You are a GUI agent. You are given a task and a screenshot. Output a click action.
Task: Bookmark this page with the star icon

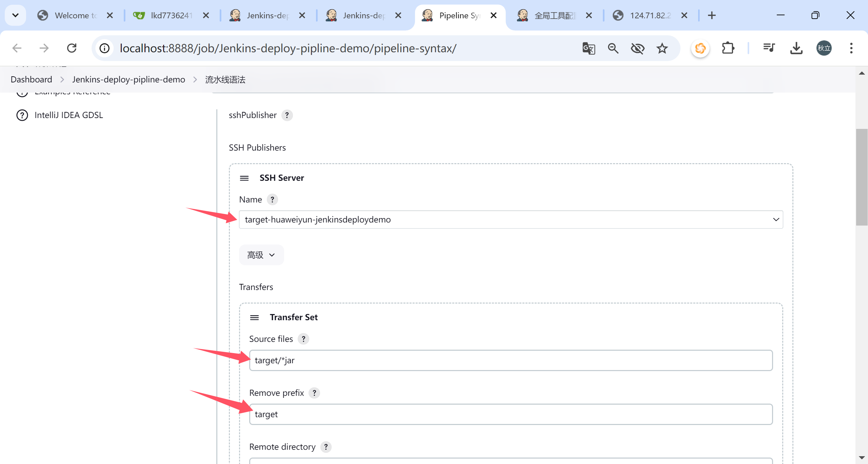pos(662,49)
